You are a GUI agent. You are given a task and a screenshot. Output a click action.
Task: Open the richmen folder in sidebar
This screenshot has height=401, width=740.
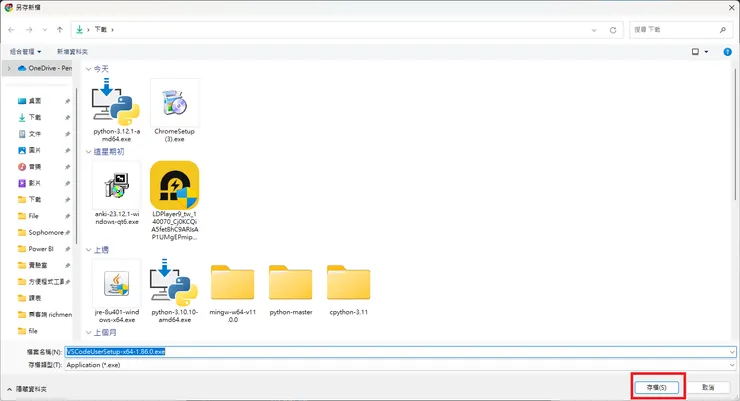pos(45,315)
